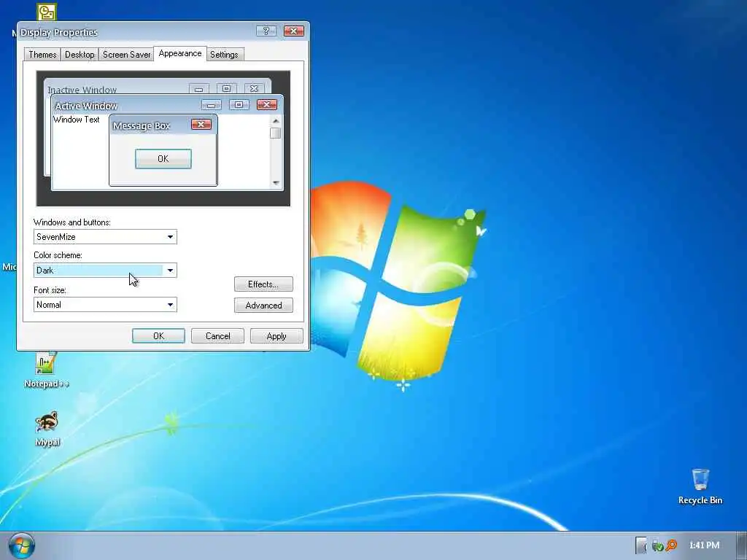
Task: Click the Inactive Window preview title
Action: (82, 90)
